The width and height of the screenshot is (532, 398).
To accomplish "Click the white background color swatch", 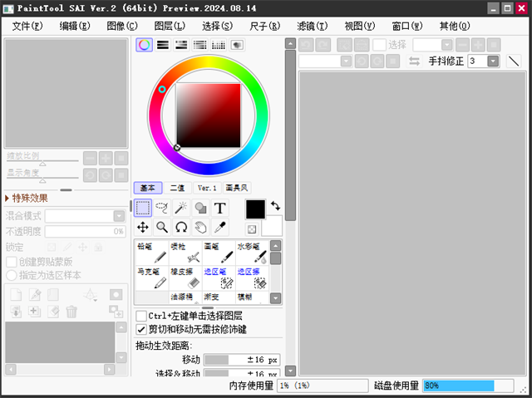I will tap(273, 225).
